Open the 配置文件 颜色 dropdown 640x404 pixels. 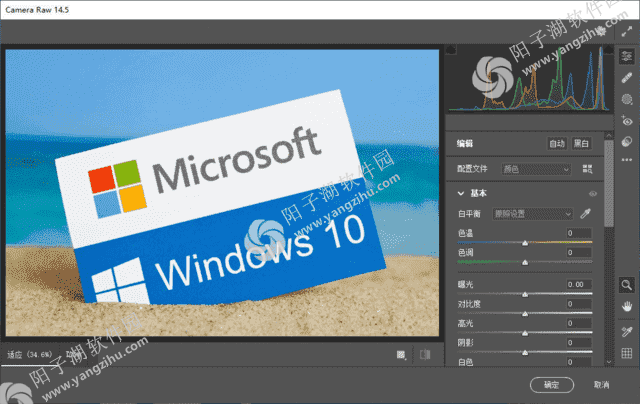536,169
